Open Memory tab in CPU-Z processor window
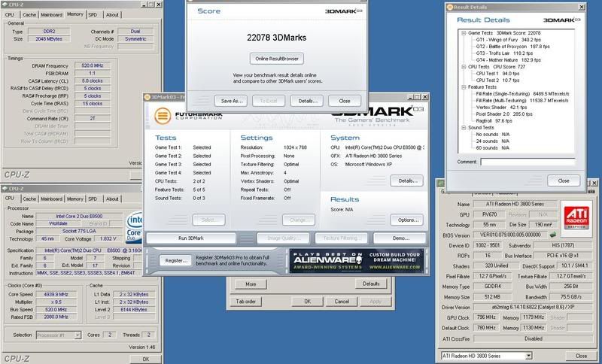Viewport: 602px width, 364px height. point(74,199)
